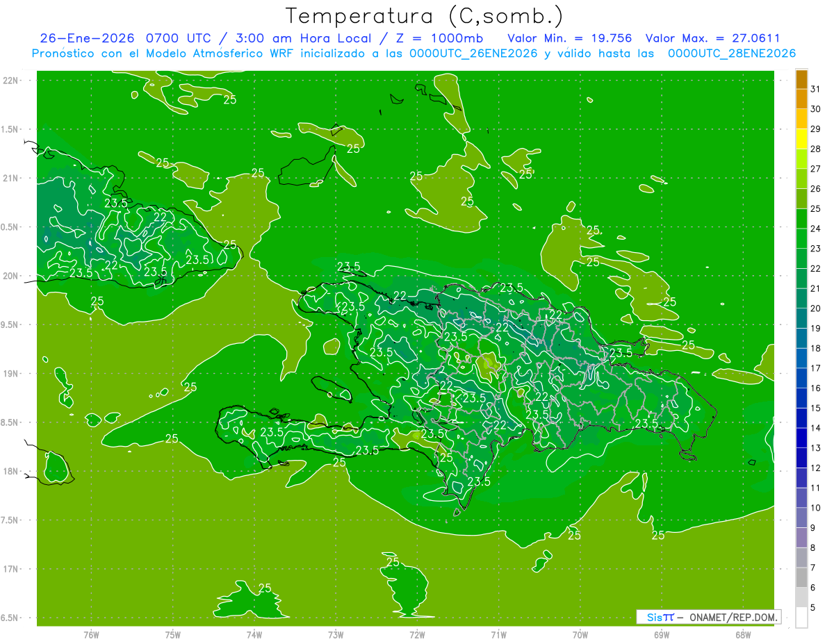The width and height of the screenshot is (834, 644).
Task: Click the dark orange legend swatch above 31
Action: click(x=801, y=80)
